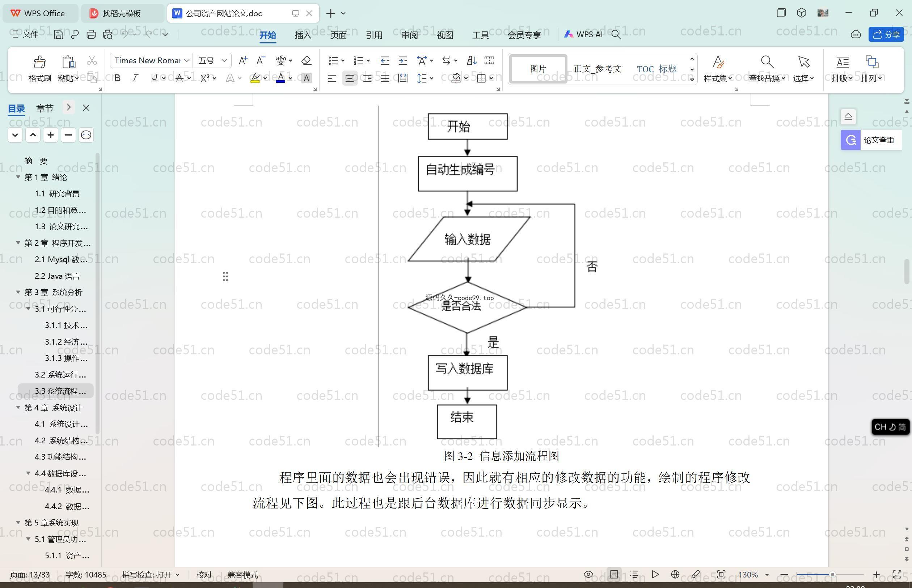
Task: Click the Clear formatting eraser icon
Action: [306, 60]
